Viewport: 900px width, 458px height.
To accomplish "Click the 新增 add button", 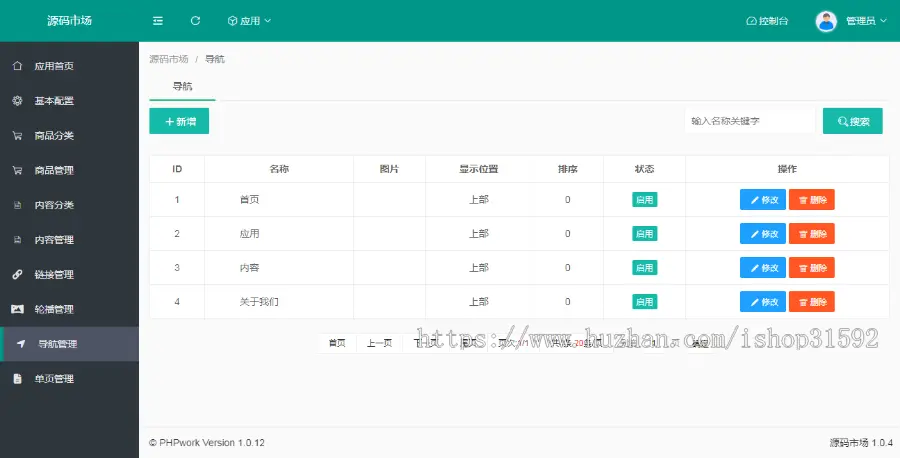I will tap(179, 121).
